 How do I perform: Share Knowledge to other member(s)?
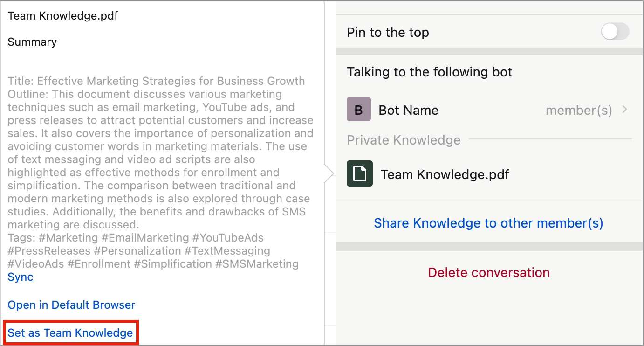click(488, 223)
